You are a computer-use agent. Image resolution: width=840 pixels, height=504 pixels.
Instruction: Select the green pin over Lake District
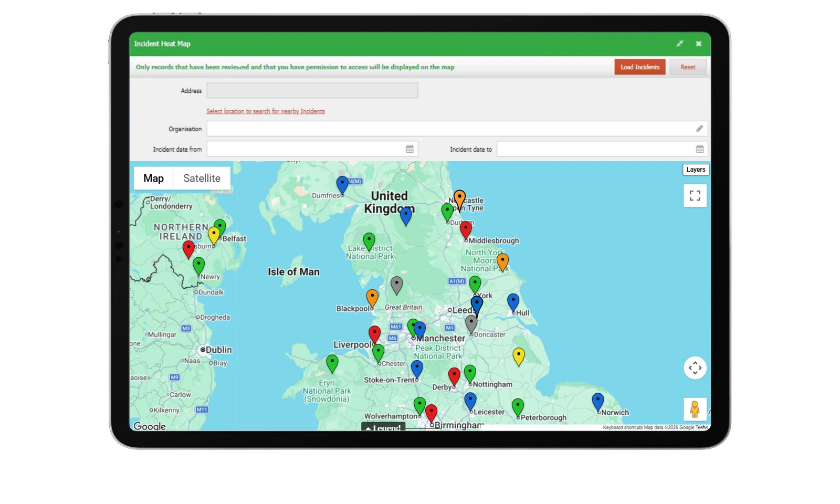[x=369, y=243]
